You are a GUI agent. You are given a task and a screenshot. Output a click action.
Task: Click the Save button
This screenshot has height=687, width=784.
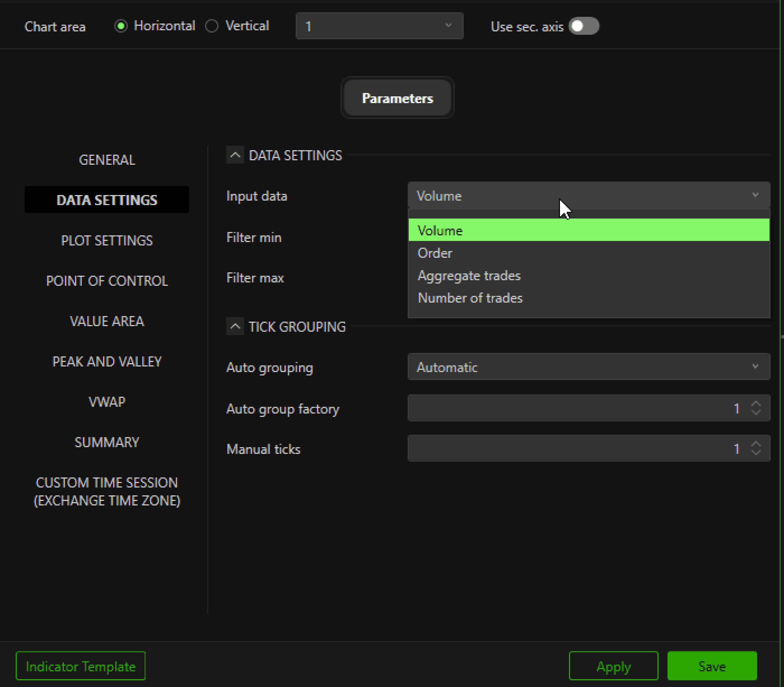(711, 666)
